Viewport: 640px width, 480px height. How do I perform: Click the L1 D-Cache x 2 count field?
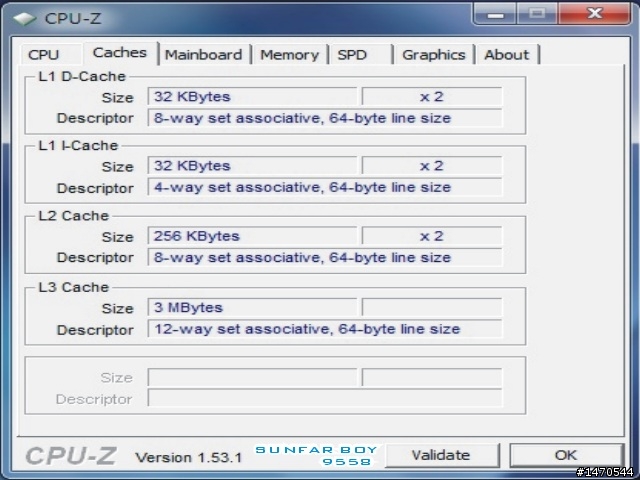pos(432,97)
